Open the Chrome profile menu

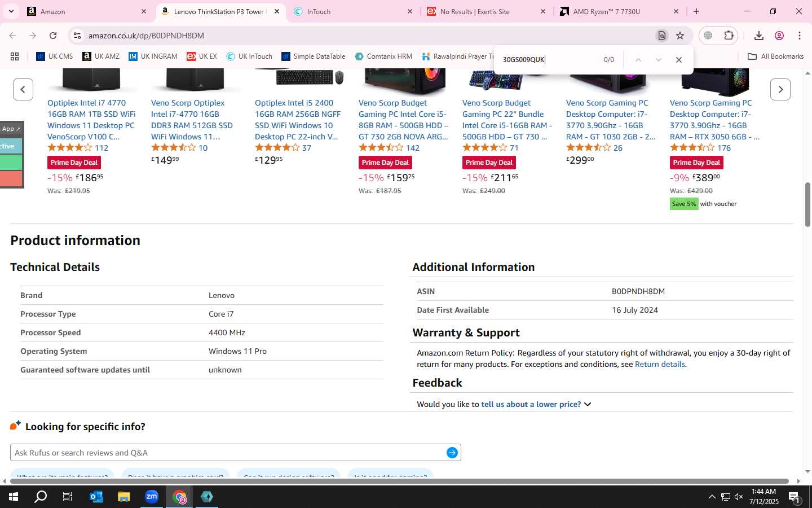(x=779, y=36)
